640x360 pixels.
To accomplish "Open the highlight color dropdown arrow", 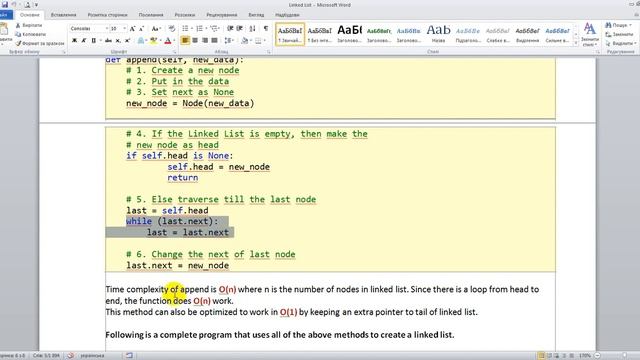I will click(x=160, y=40).
